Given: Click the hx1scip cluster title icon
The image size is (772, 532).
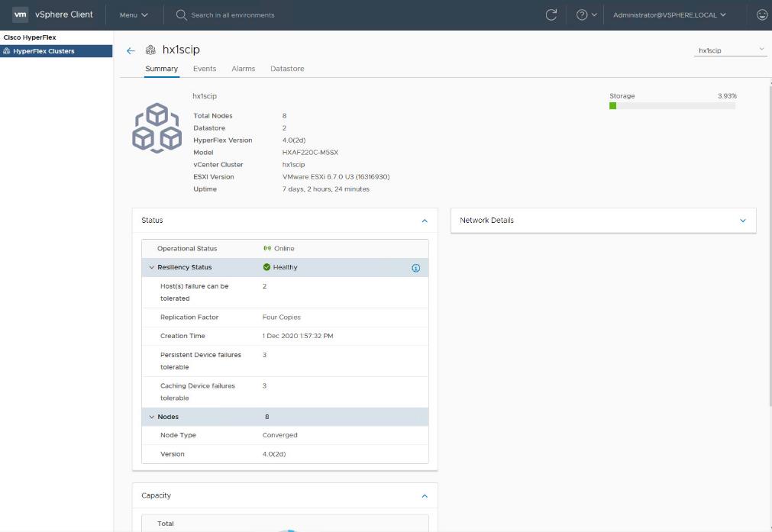Looking at the screenshot, I should pyautogui.click(x=150, y=50).
